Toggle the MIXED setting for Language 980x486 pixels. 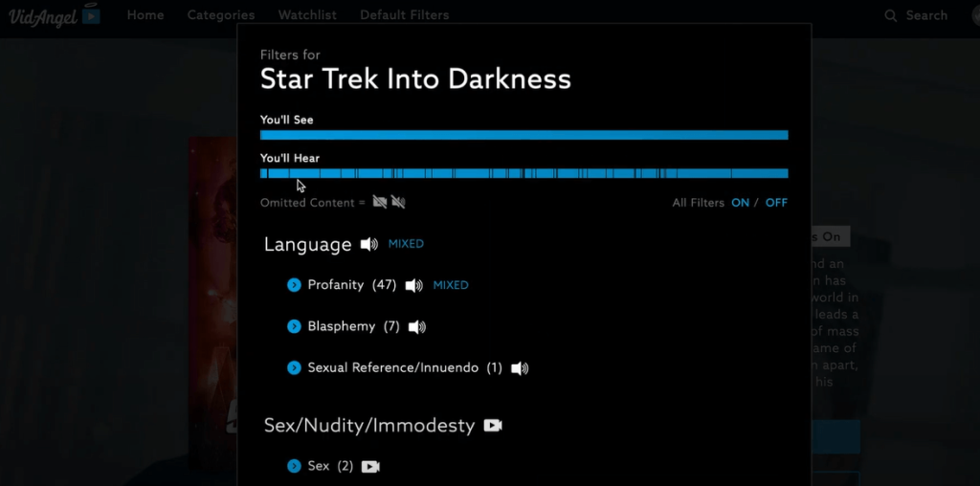pos(406,244)
